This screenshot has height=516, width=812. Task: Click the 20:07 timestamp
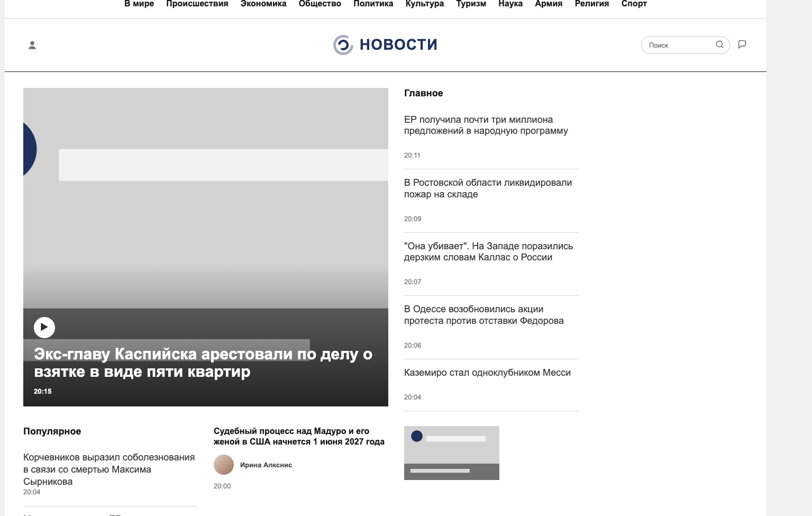click(413, 282)
